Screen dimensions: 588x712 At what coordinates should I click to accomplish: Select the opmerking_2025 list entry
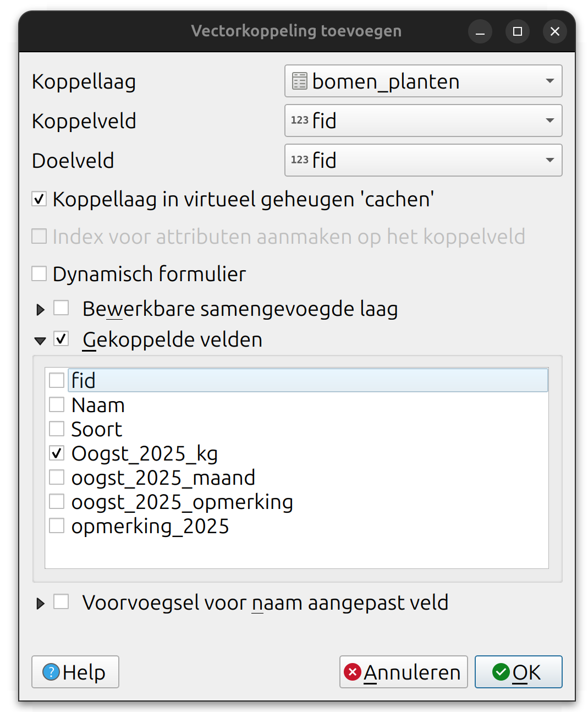click(150, 526)
